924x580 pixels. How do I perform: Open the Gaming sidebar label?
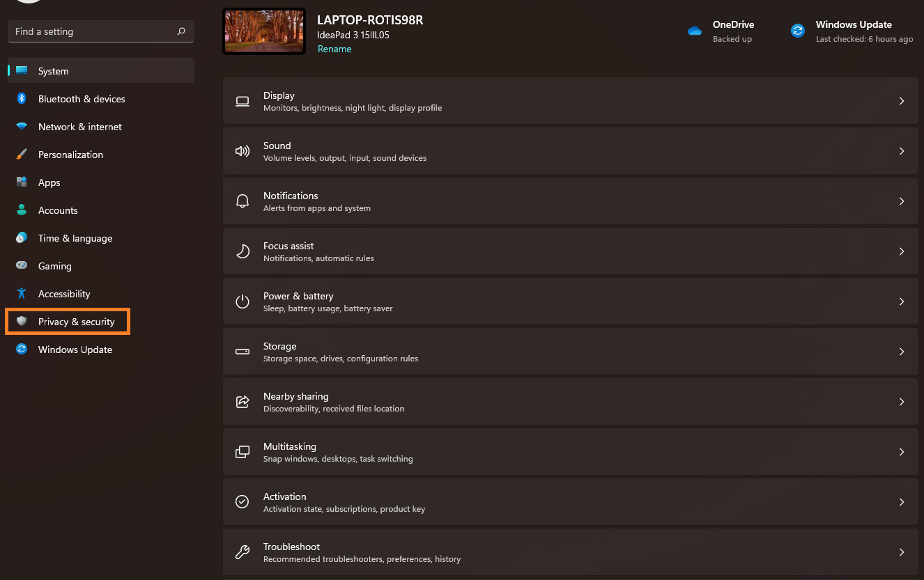tap(55, 266)
